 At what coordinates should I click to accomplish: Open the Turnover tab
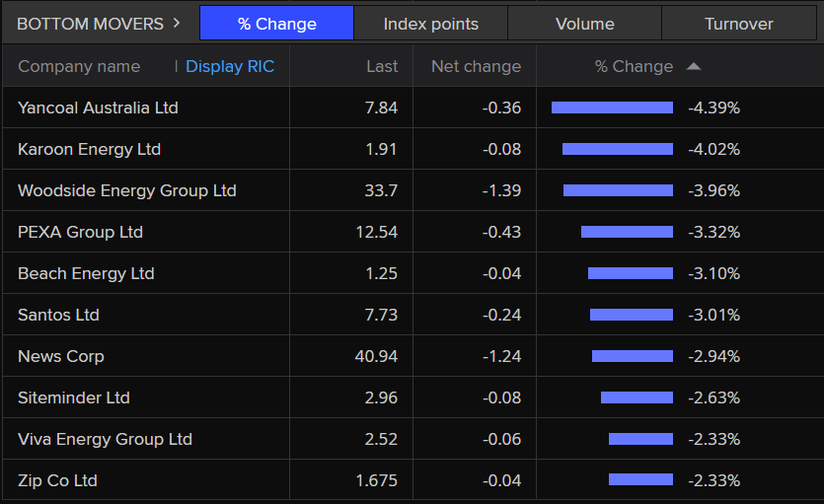[x=739, y=24]
